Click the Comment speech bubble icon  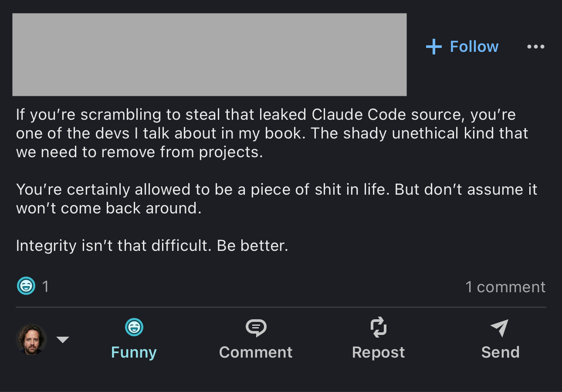click(x=256, y=327)
